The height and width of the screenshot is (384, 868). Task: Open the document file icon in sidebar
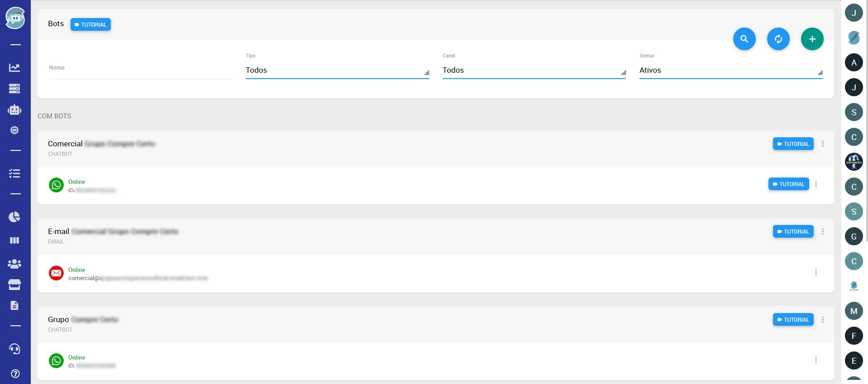click(x=14, y=305)
